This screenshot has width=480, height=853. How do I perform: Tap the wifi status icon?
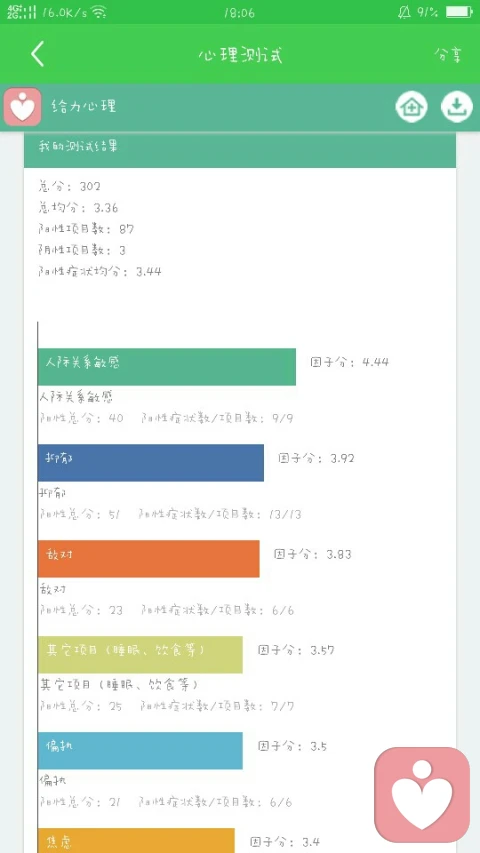(x=99, y=12)
